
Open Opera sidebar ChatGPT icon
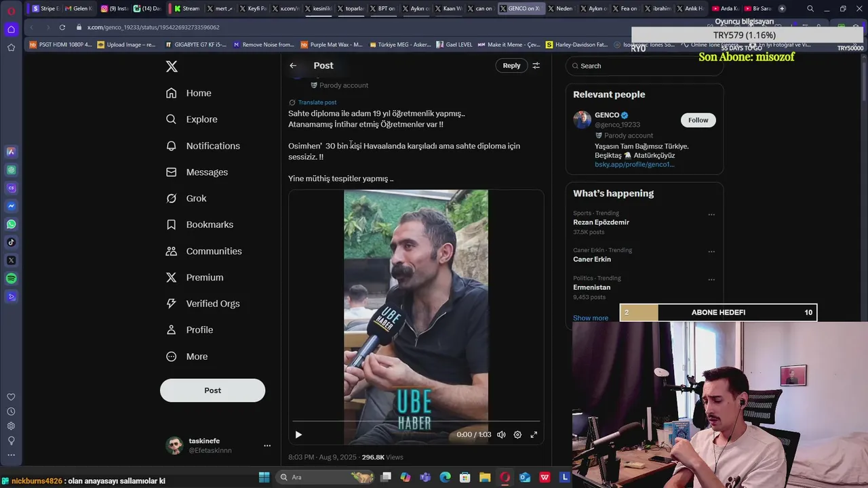(12, 169)
